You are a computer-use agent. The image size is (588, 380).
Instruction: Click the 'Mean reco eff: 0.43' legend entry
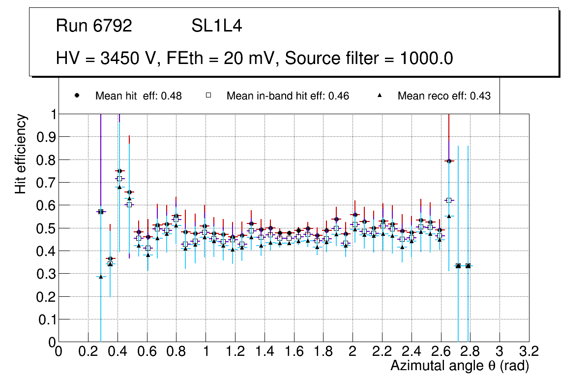443,96
